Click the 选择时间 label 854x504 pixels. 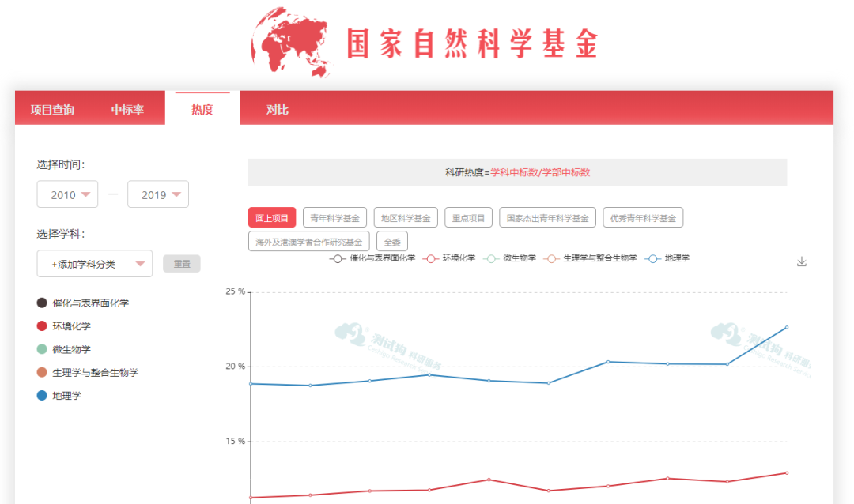60,164
